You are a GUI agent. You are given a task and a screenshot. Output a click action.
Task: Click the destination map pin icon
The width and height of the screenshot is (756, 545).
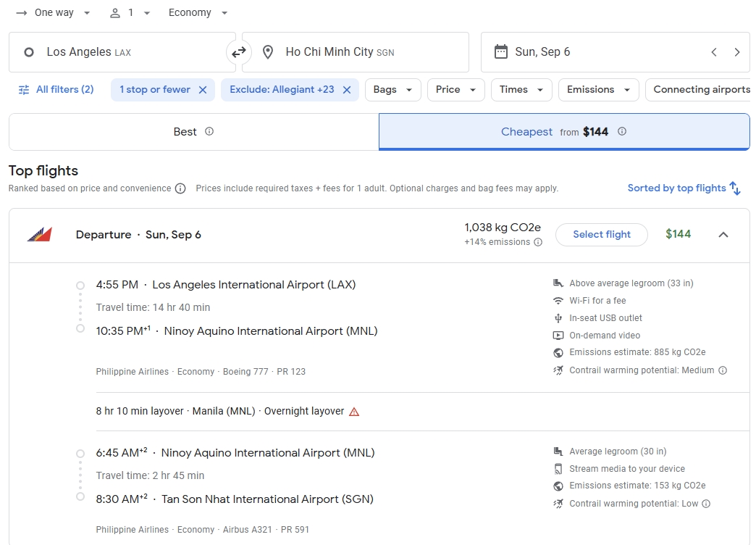coord(268,52)
